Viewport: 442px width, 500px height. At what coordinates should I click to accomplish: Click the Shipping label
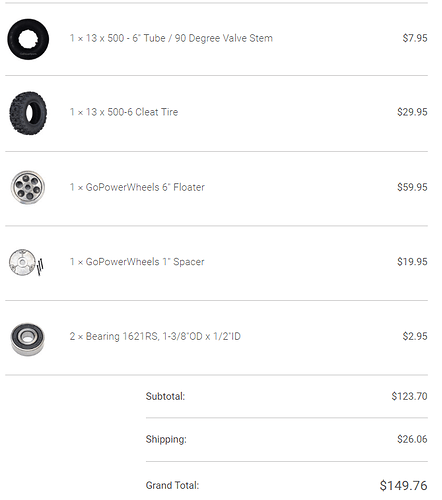(x=166, y=439)
